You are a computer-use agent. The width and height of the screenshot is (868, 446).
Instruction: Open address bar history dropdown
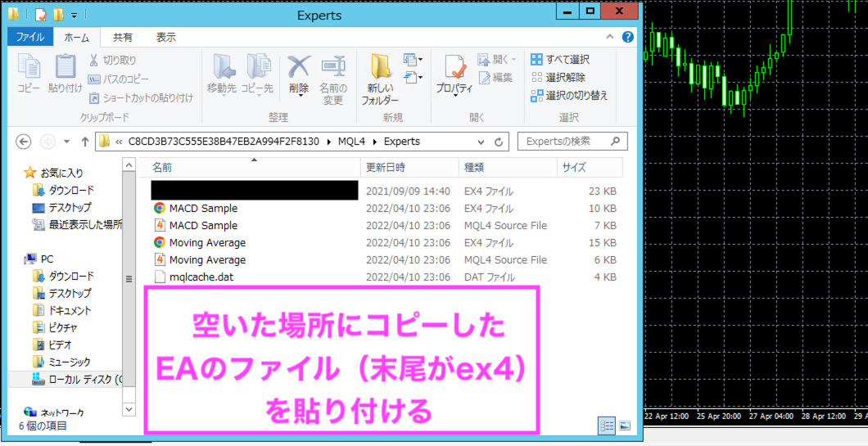(481, 141)
